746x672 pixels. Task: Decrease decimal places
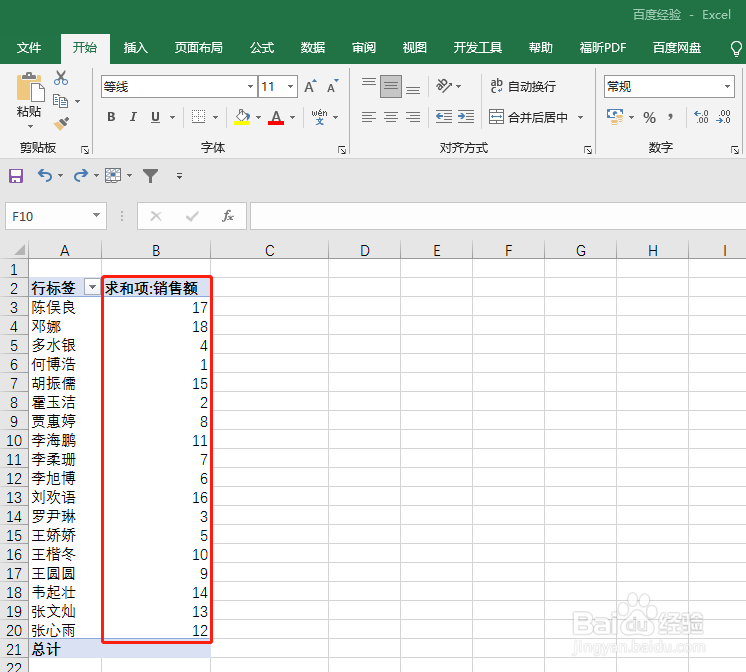(x=724, y=117)
